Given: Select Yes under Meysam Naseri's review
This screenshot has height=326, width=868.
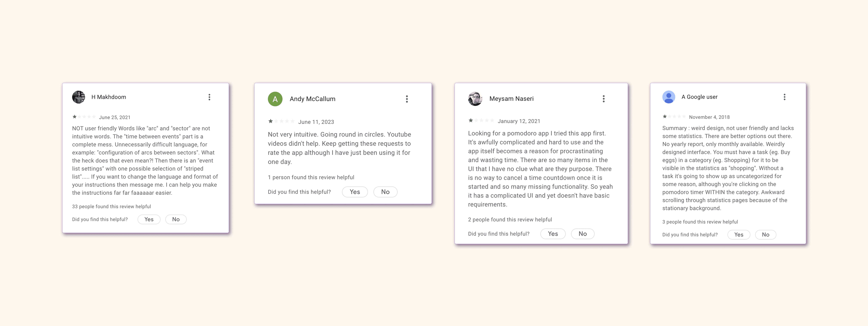Looking at the screenshot, I should click(553, 234).
